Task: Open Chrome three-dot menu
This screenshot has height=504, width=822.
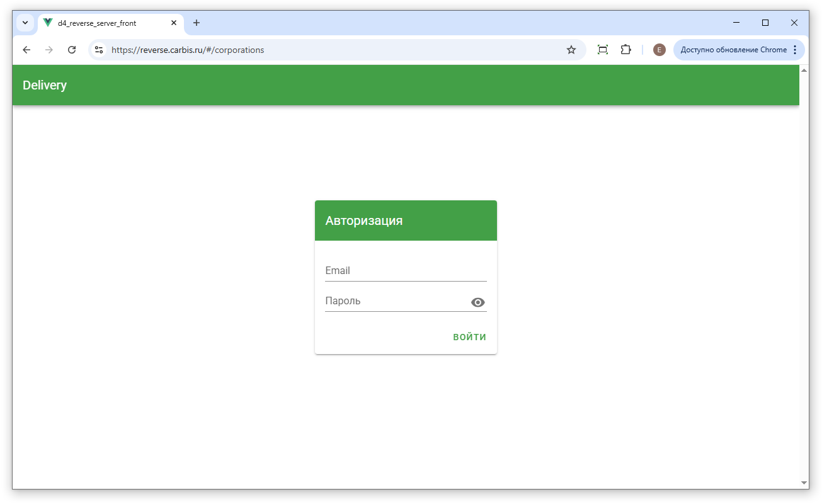Action: pyautogui.click(x=795, y=50)
